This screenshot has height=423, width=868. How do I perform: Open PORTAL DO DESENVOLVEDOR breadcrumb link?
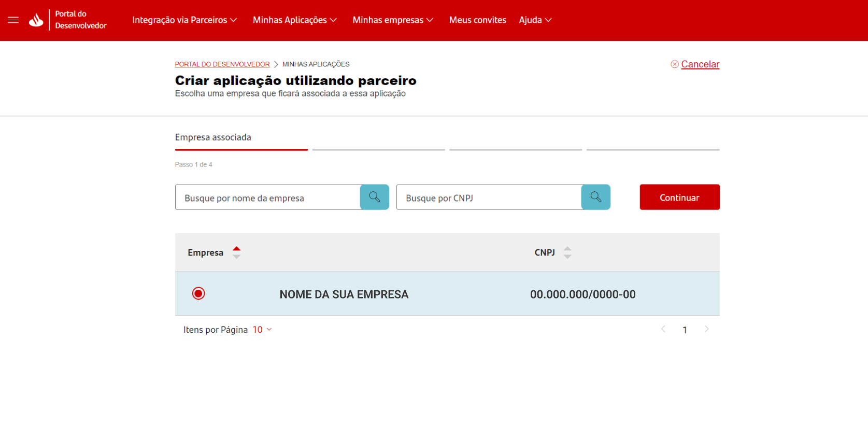coord(222,64)
